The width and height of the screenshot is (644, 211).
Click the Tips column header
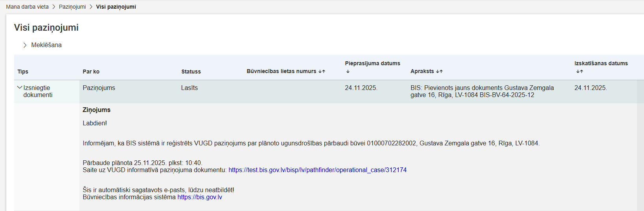coord(23,72)
